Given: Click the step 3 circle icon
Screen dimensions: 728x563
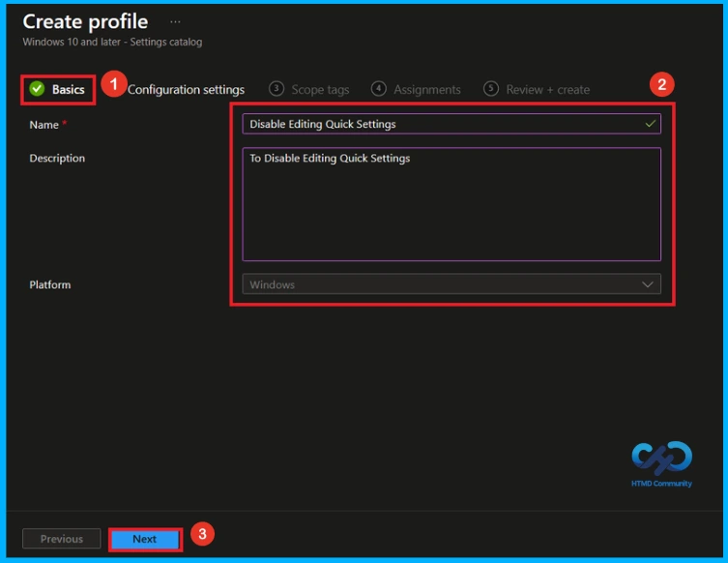Looking at the screenshot, I should 277,88.
